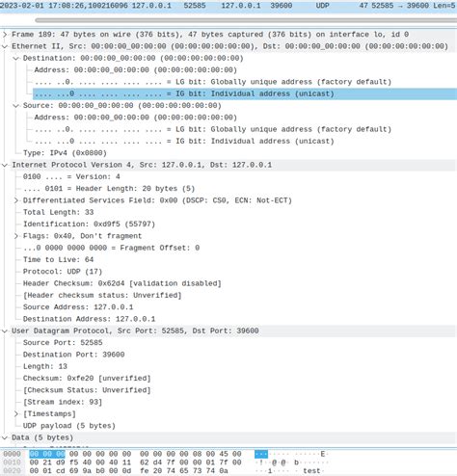Select the highlighted IG bit row under Destination
457x476 pixels.
pos(245,93)
